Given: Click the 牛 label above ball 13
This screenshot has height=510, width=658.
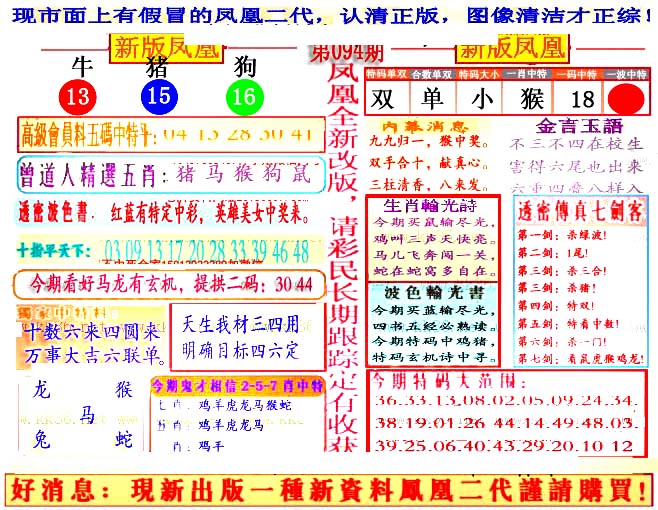Looking at the screenshot, I should point(81,66).
